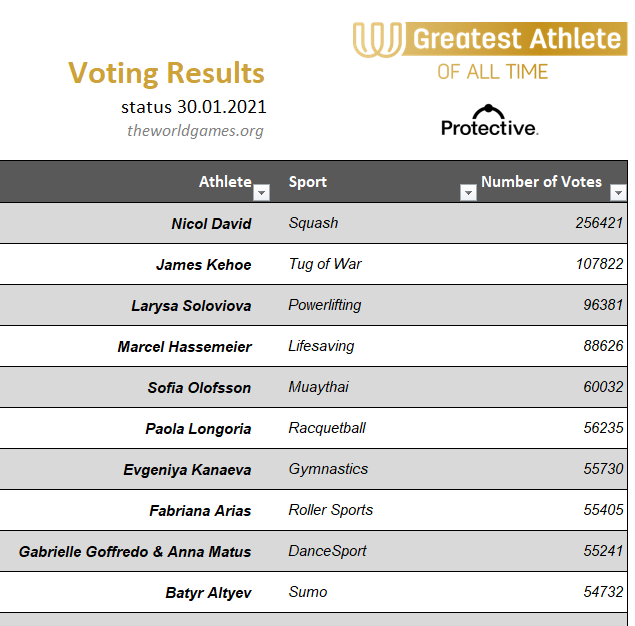Open the Athlete column filter dropdown
Image resolution: width=635 pixels, height=626 pixels.
pyautogui.click(x=261, y=192)
